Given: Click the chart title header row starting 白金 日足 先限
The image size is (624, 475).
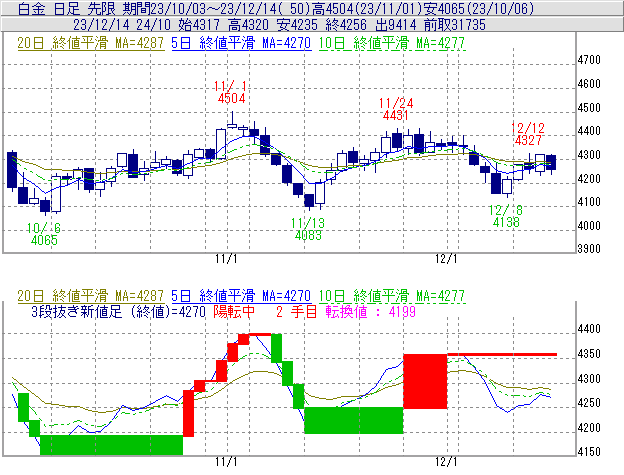Looking at the screenshot, I should click(312, 8).
